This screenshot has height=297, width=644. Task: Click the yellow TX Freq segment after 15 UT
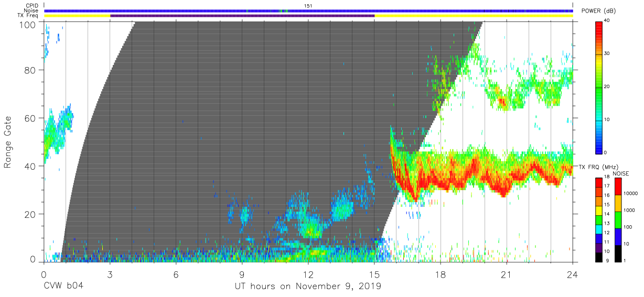[x=474, y=16]
